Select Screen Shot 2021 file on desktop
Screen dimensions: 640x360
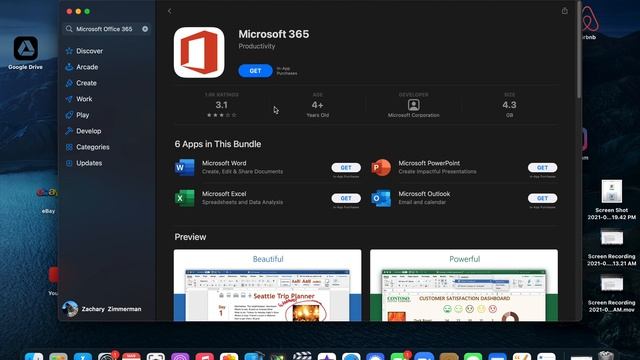click(x=611, y=191)
